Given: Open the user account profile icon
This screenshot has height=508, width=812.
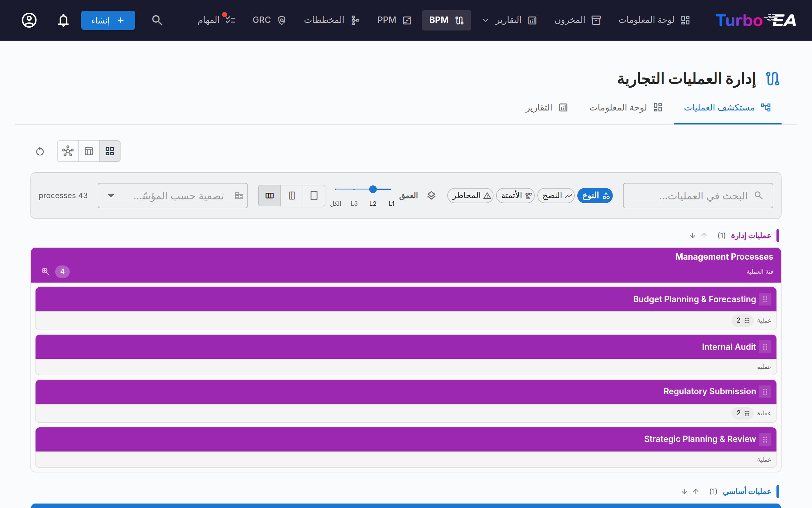Looking at the screenshot, I should click(29, 20).
